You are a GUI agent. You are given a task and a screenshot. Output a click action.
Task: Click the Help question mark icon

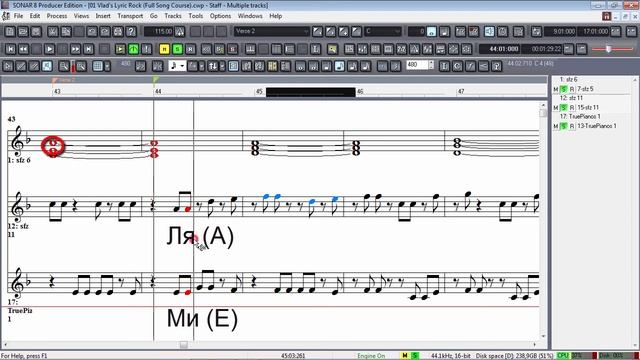131,31
